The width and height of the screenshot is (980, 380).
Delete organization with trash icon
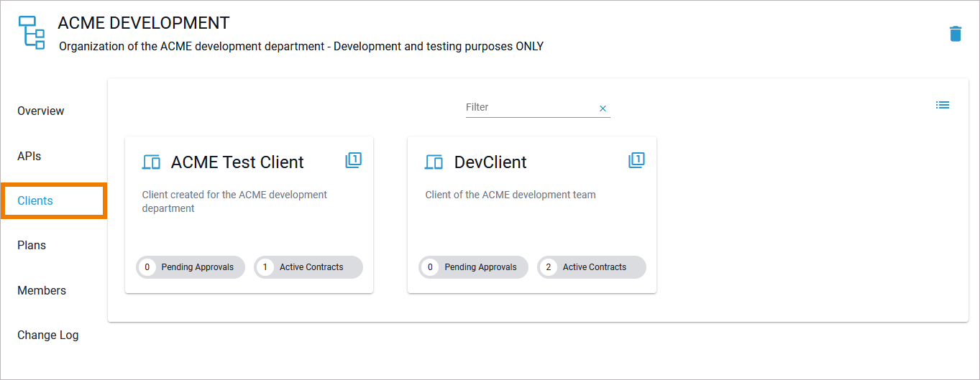point(955,34)
